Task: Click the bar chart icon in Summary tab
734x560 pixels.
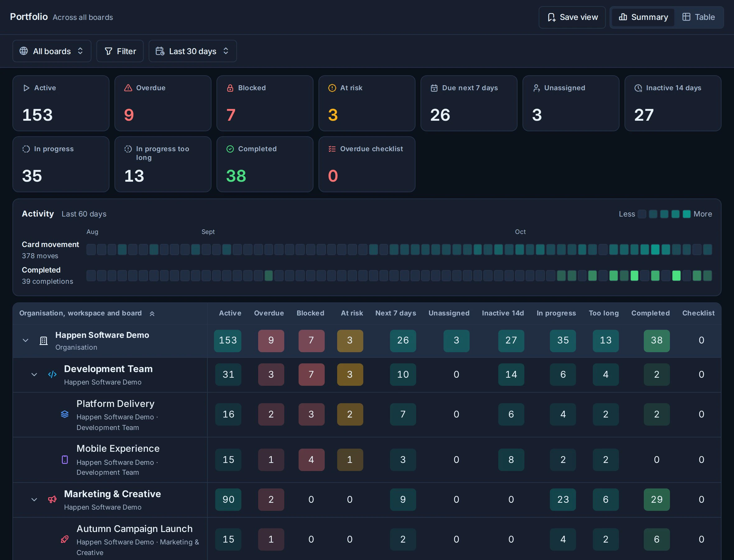Action: (623, 17)
